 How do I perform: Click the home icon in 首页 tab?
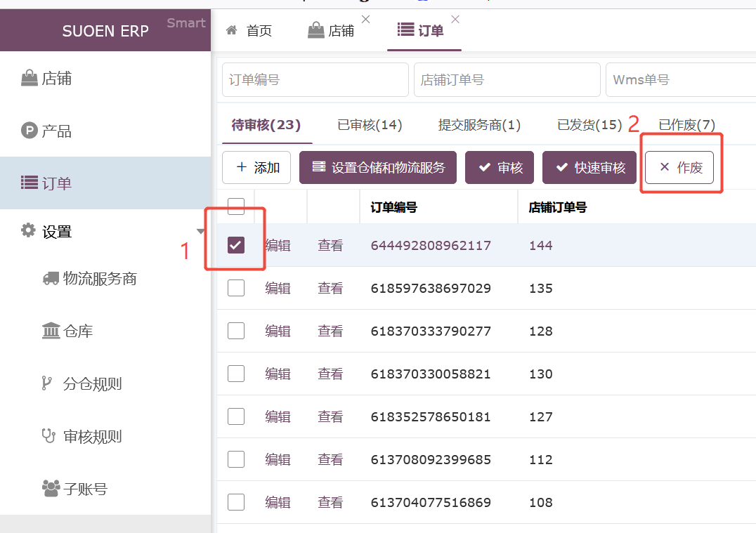coord(231,30)
